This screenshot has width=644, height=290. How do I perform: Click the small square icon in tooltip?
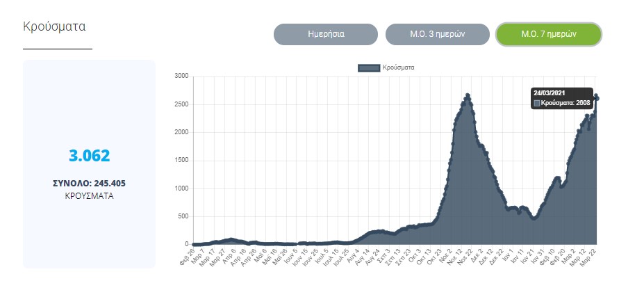click(536, 103)
